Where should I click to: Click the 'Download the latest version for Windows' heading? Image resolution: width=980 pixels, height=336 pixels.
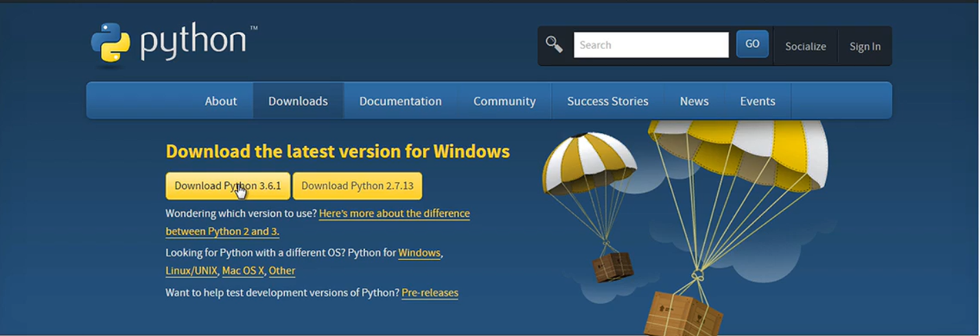coord(338,152)
